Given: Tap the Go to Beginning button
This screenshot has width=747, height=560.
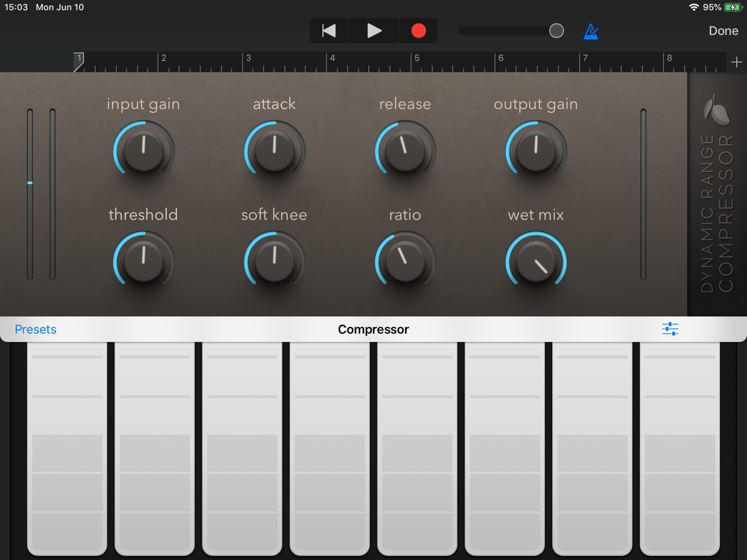Looking at the screenshot, I should (329, 31).
